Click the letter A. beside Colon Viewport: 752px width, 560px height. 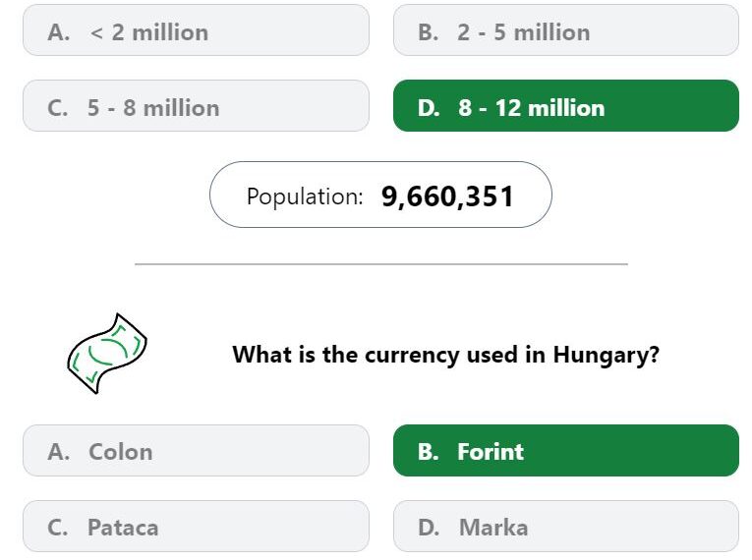pos(59,452)
